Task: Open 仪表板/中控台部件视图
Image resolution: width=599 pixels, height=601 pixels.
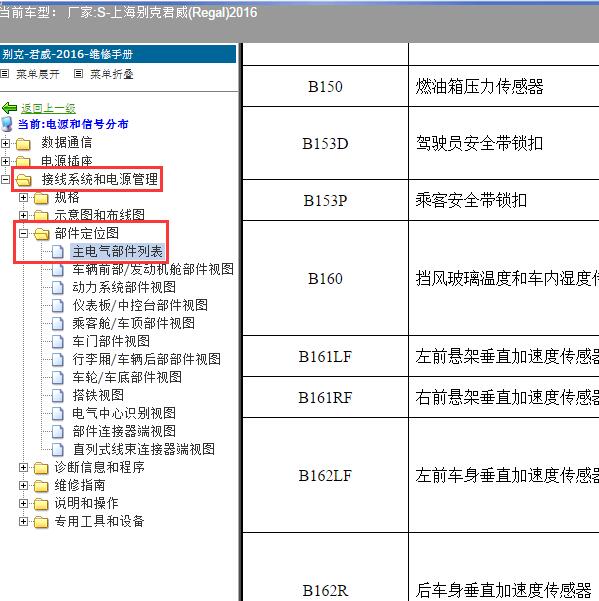Action: coord(140,305)
